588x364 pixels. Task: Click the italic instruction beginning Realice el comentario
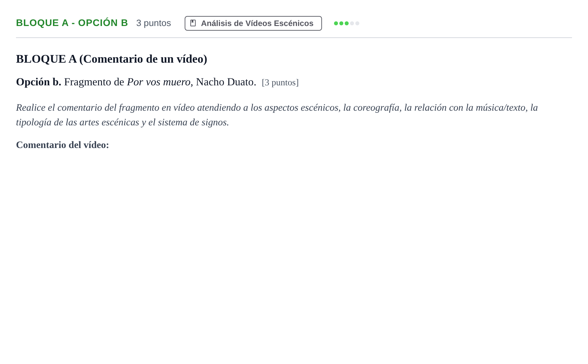pos(277,115)
